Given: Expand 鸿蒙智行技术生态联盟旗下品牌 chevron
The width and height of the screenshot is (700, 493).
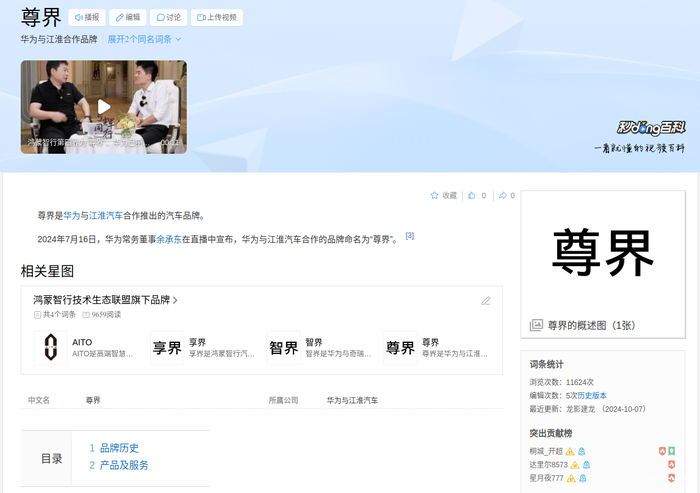Looking at the screenshot, I should [x=175, y=300].
